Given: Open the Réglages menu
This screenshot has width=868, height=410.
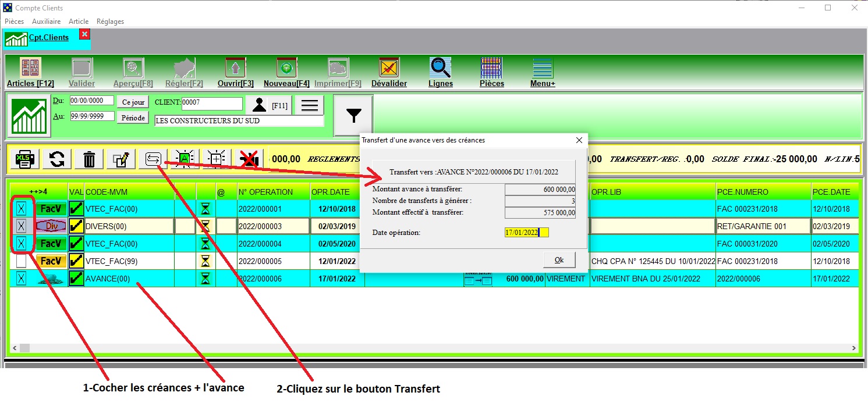Looking at the screenshot, I should pos(110,22).
